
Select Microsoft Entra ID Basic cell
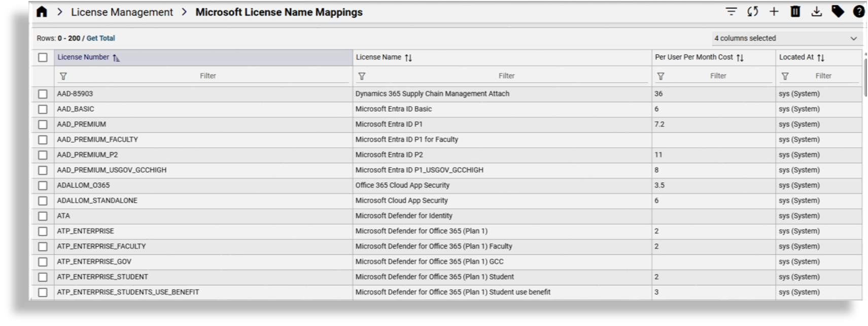pyautogui.click(x=502, y=109)
